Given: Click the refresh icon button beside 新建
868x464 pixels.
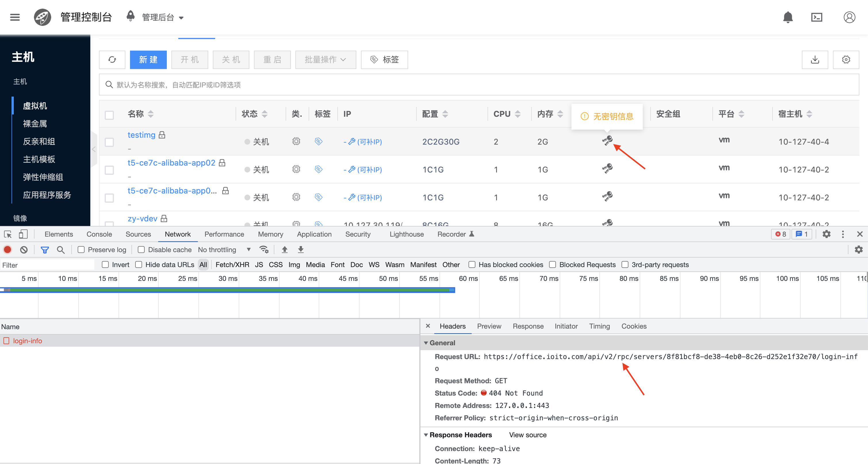Looking at the screenshot, I should pos(112,60).
